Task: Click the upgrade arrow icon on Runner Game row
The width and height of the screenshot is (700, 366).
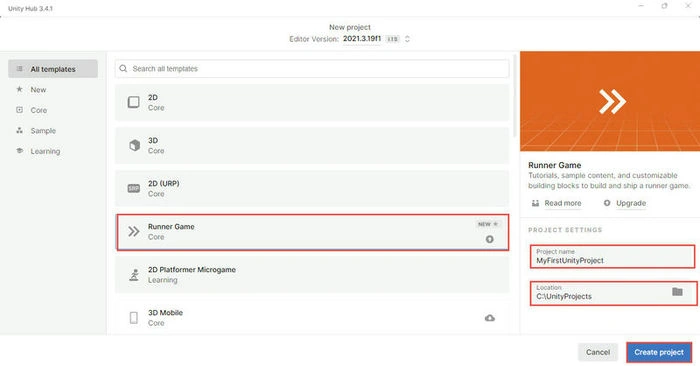Action: [x=490, y=239]
